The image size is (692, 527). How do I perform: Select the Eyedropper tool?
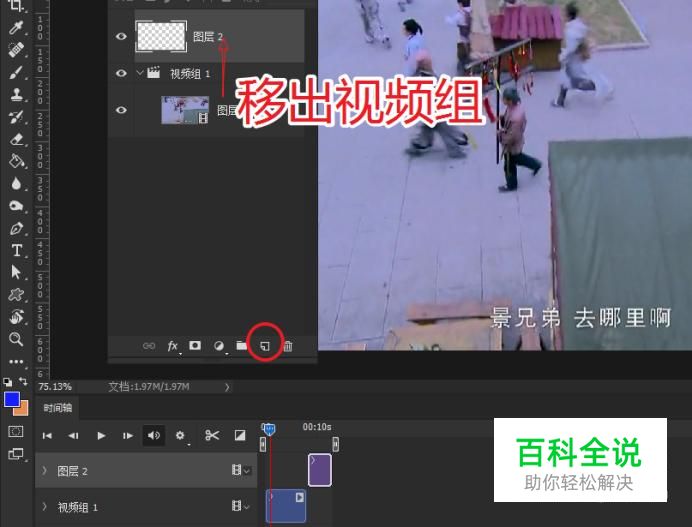[16, 28]
